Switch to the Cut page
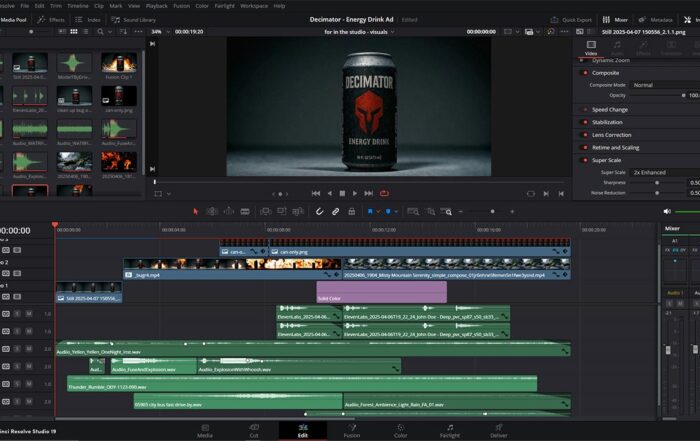This screenshot has height=441, width=700. point(254,431)
